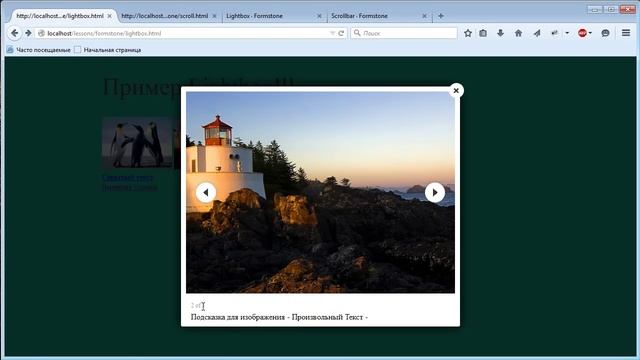Show previous image in the lightbox
Screen dimensions: 640x360
[x=206, y=192]
